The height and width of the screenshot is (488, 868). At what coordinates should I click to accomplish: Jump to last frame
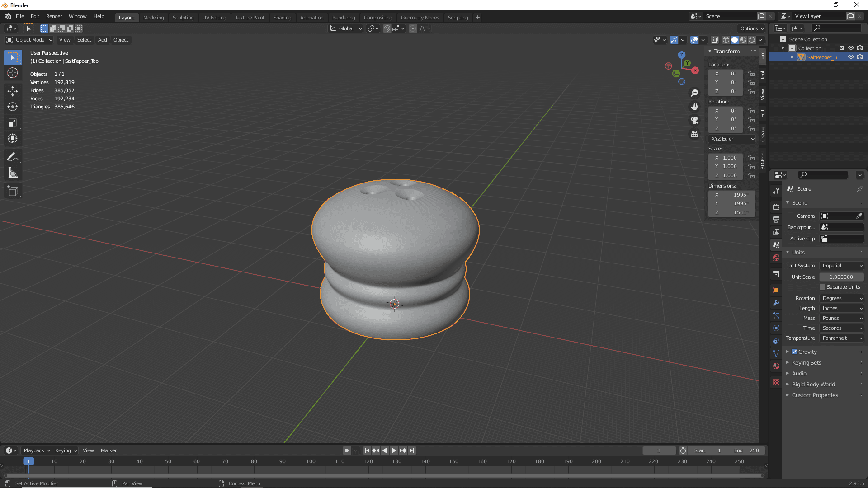click(412, 450)
